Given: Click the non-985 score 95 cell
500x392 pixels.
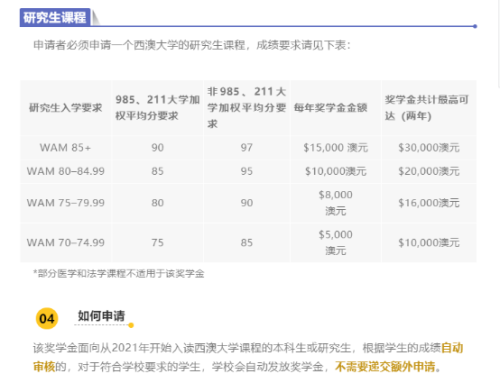Looking at the screenshot, I should pyautogui.click(x=247, y=171).
